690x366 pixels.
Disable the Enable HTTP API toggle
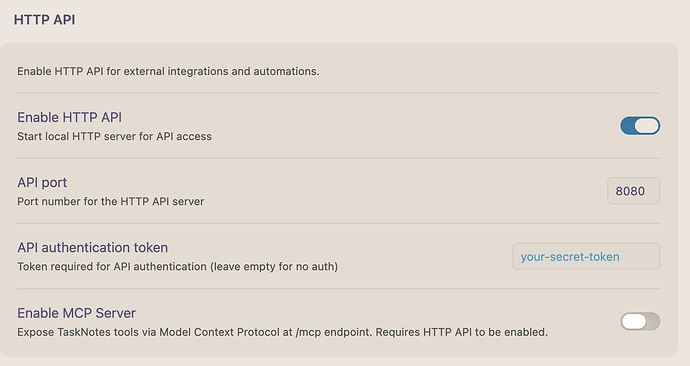point(640,126)
